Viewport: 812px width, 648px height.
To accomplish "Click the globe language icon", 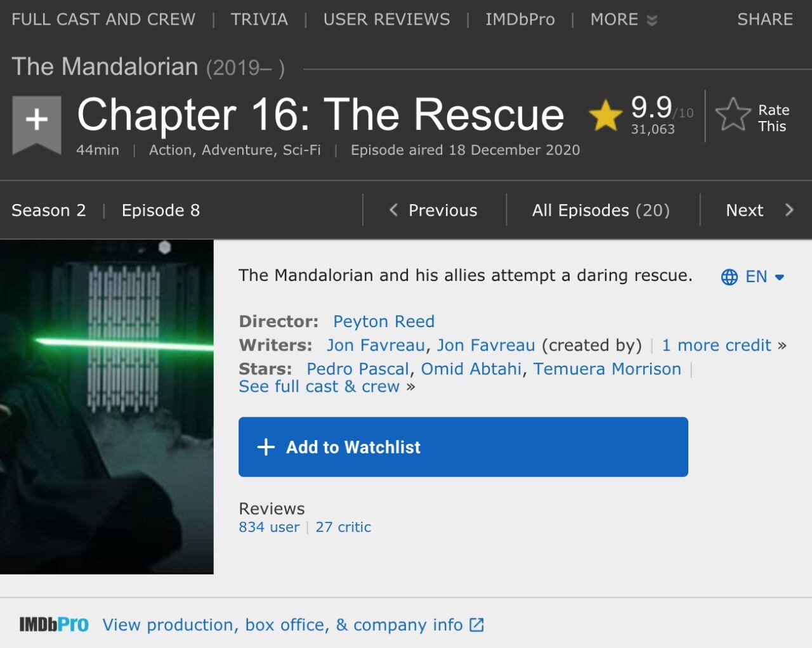I will (x=730, y=277).
